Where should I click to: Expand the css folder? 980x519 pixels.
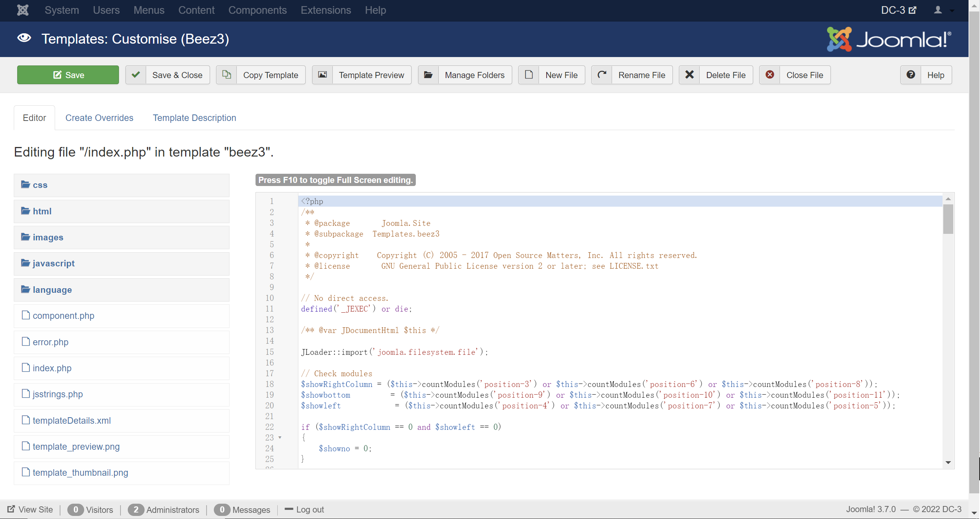click(x=40, y=185)
